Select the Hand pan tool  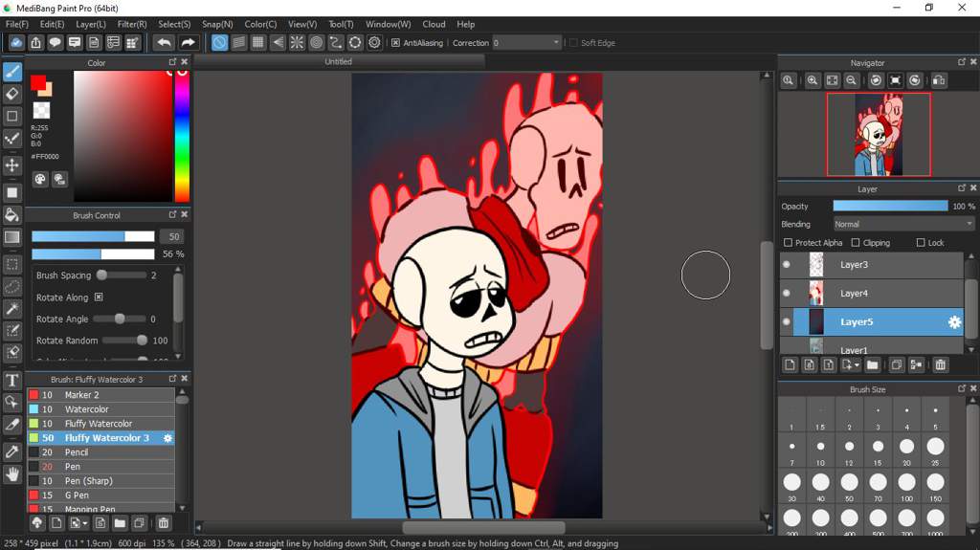point(11,474)
